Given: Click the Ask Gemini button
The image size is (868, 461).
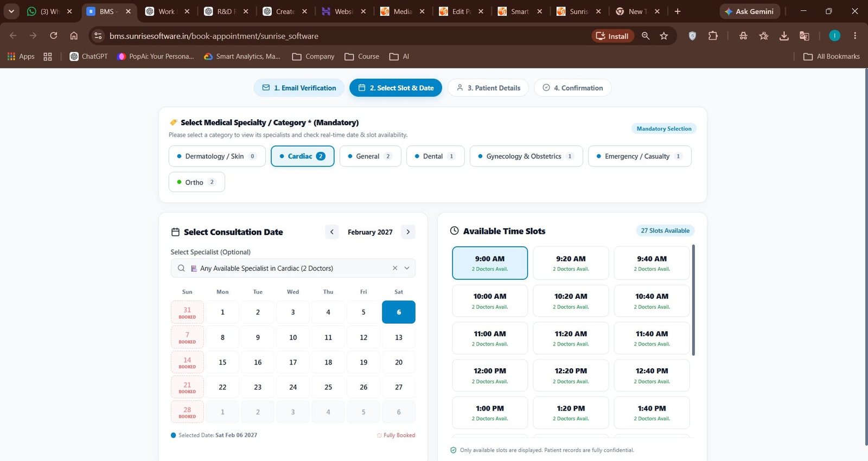Looking at the screenshot, I should click(x=750, y=11).
